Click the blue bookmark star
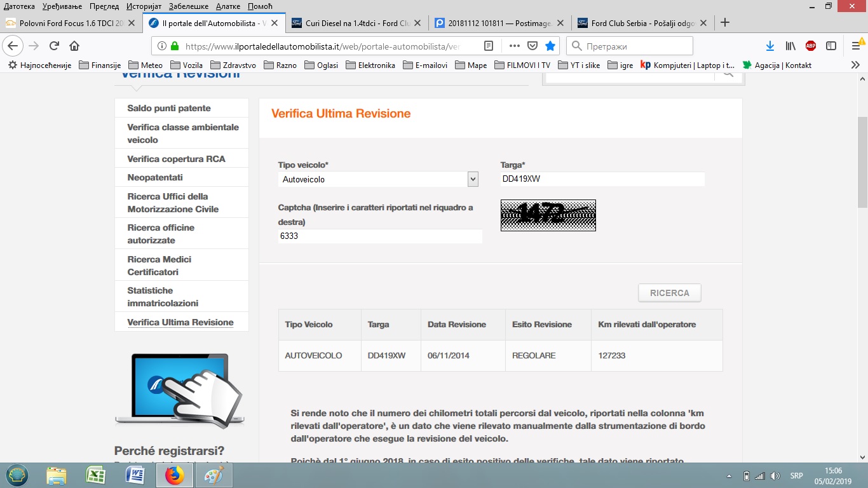This screenshot has height=488, width=868. tap(550, 46)
